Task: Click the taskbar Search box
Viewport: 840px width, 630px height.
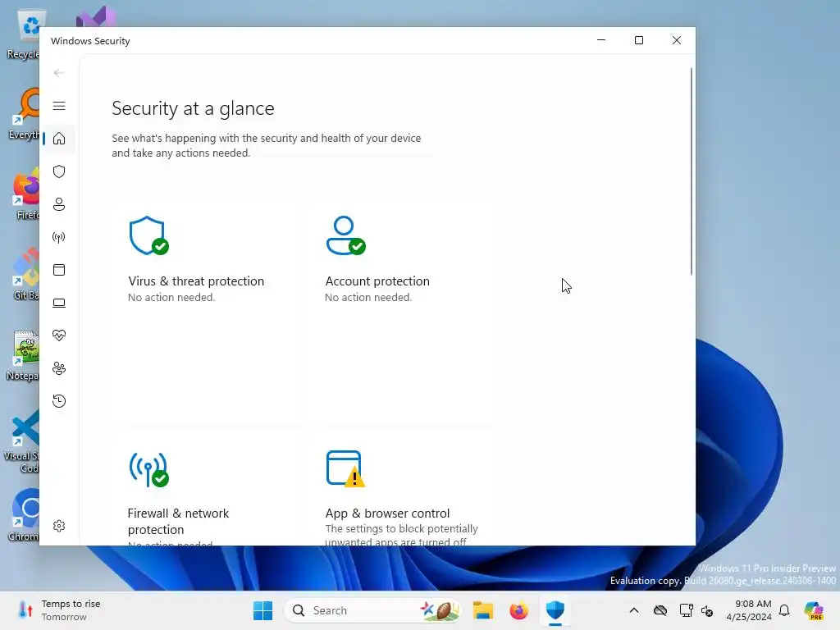Action: coord(373,610)
